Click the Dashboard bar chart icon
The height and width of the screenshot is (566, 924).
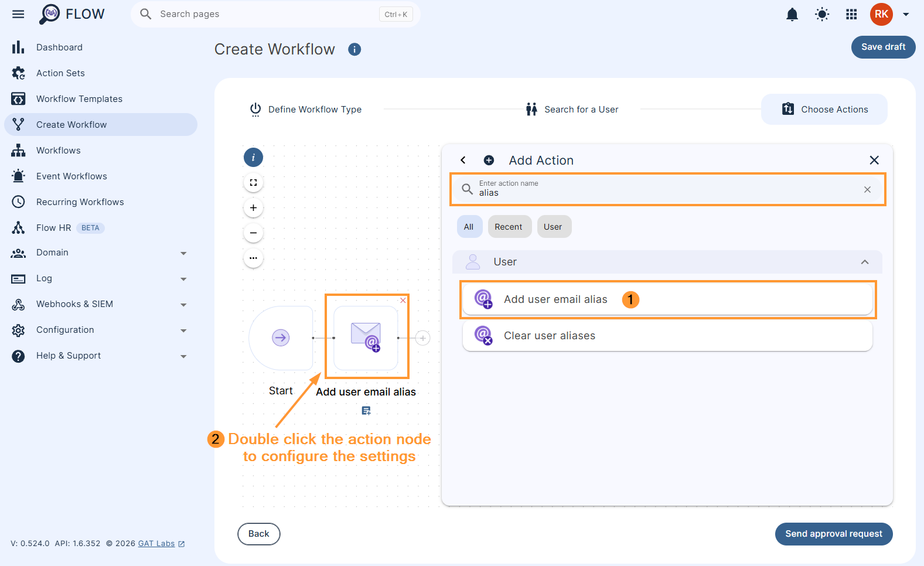[18, 47]
